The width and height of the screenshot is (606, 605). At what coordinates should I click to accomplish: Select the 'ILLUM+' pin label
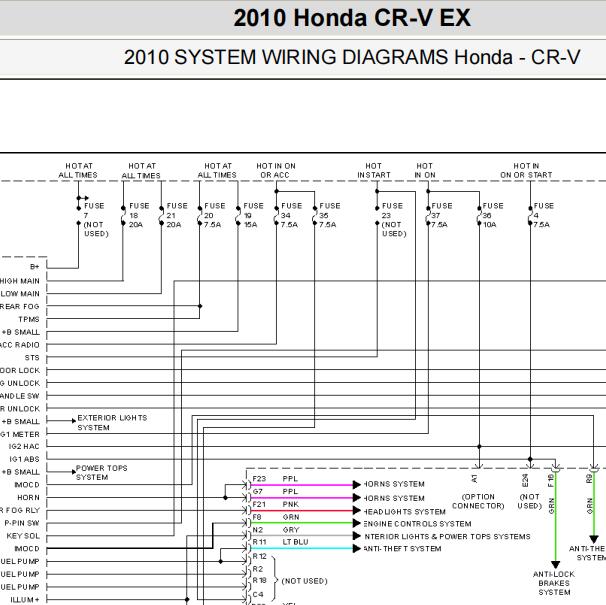25,600
